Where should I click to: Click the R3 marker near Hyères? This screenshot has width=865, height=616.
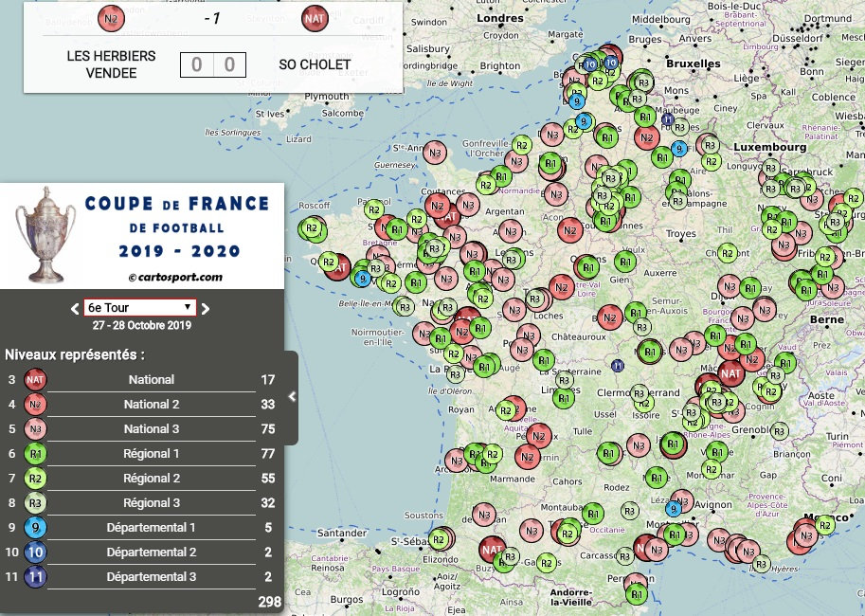762,564
